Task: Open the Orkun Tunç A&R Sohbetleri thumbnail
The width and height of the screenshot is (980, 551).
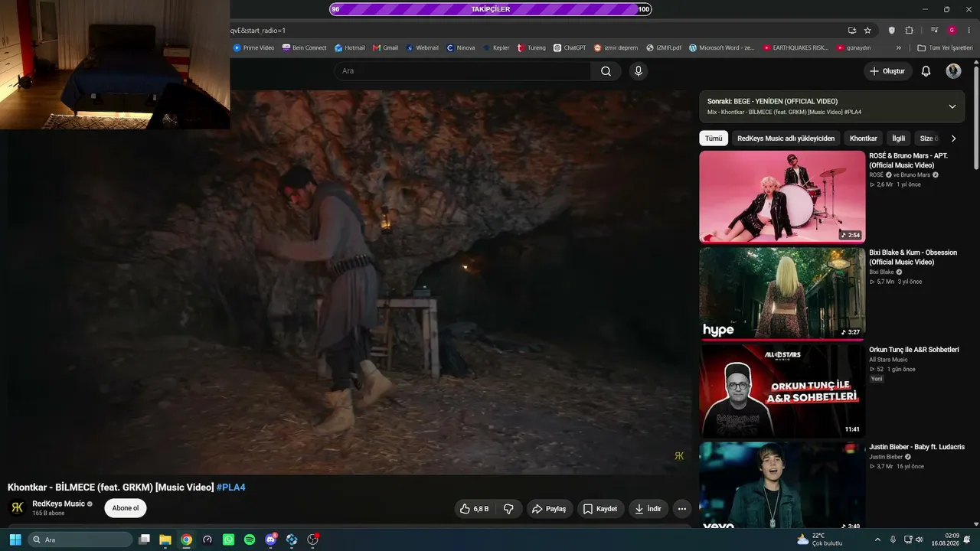Action: click(782, 390)
